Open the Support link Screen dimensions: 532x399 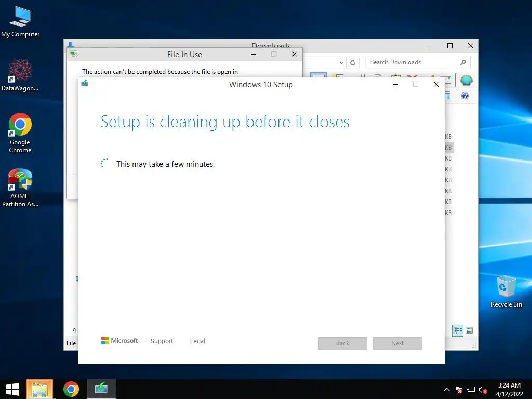162,341
